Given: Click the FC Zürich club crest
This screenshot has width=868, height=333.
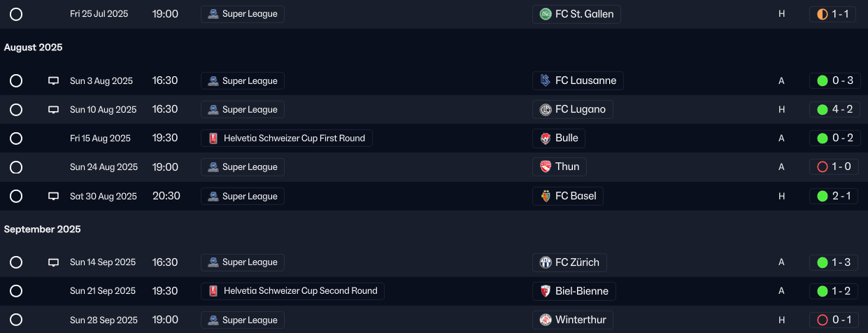Looking at the screenshot, I should click(546, 262).
